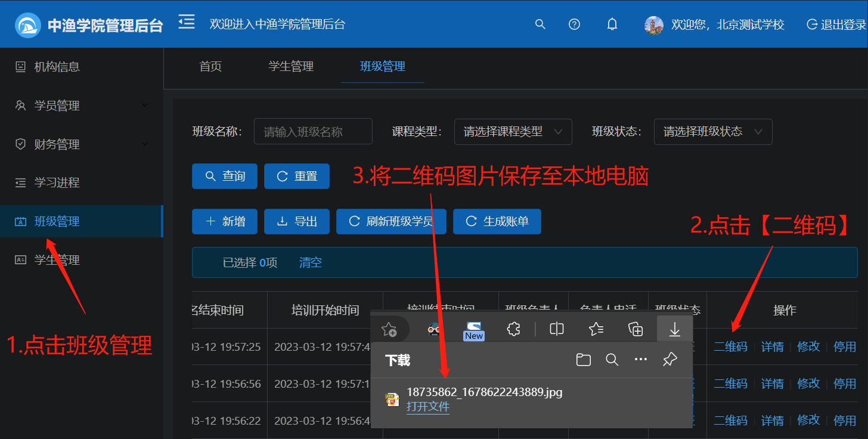Click 详情 in the 19:57:25 row

pos(772,347)
